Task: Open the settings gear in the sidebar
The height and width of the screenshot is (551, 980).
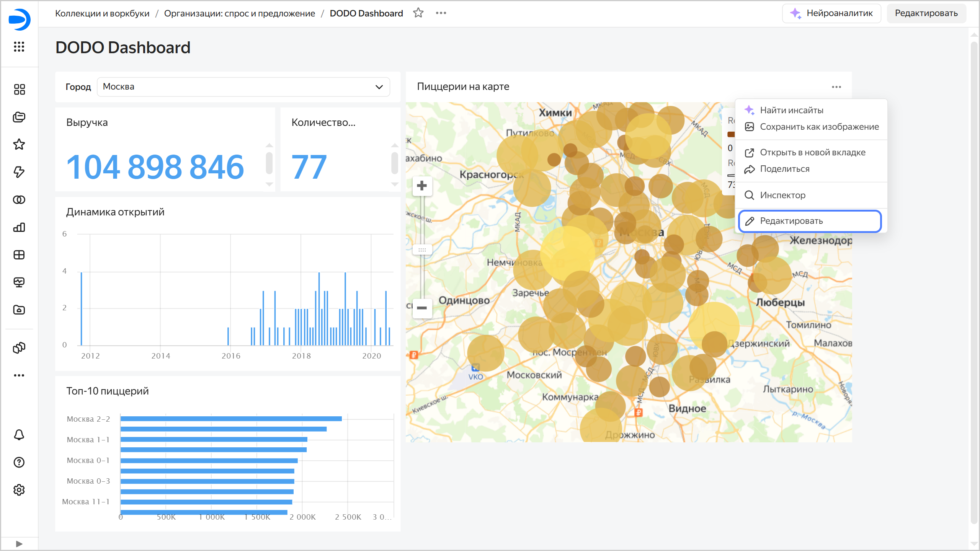Action: tap(19, 490)
